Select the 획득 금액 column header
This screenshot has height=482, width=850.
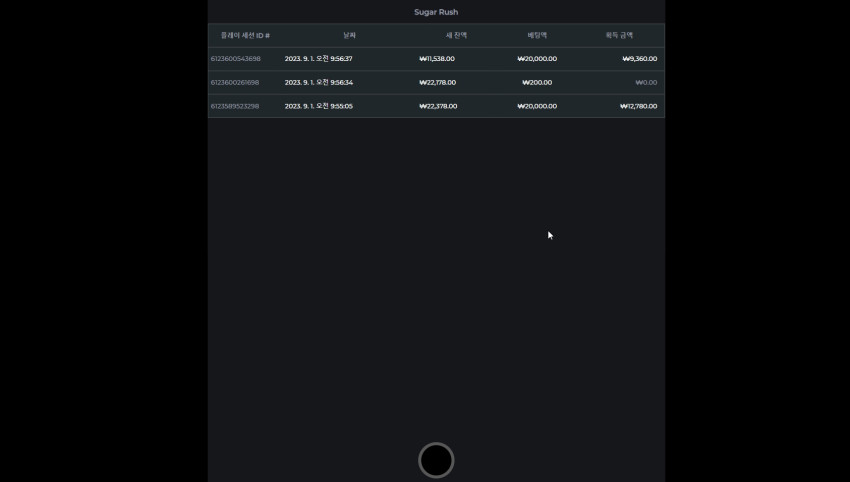click(x=619, y=35)
